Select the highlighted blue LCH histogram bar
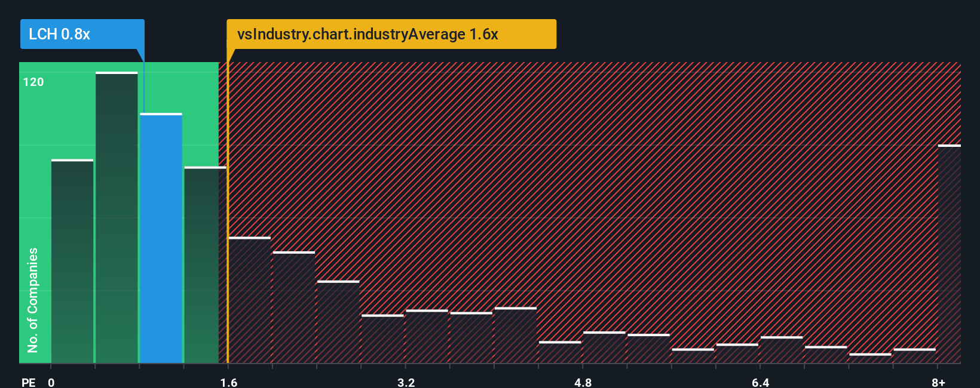Viewport: 980px width, 388px height. point(161,238)
